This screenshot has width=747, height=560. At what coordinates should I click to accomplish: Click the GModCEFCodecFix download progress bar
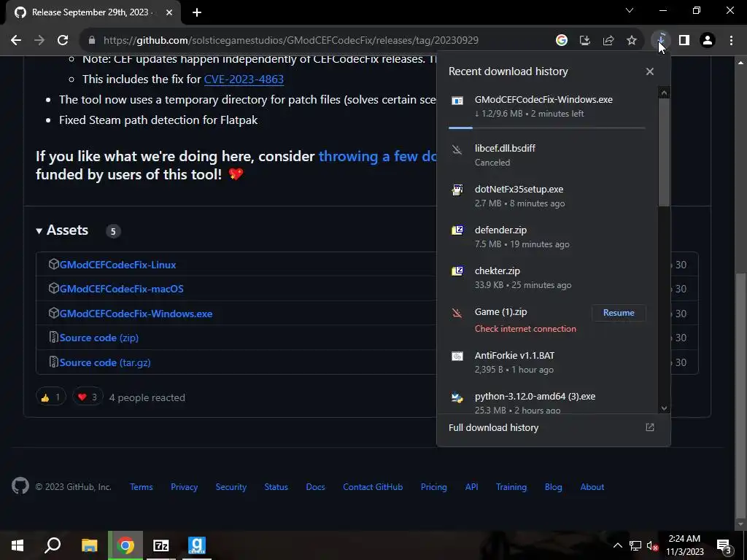[547, 128]
